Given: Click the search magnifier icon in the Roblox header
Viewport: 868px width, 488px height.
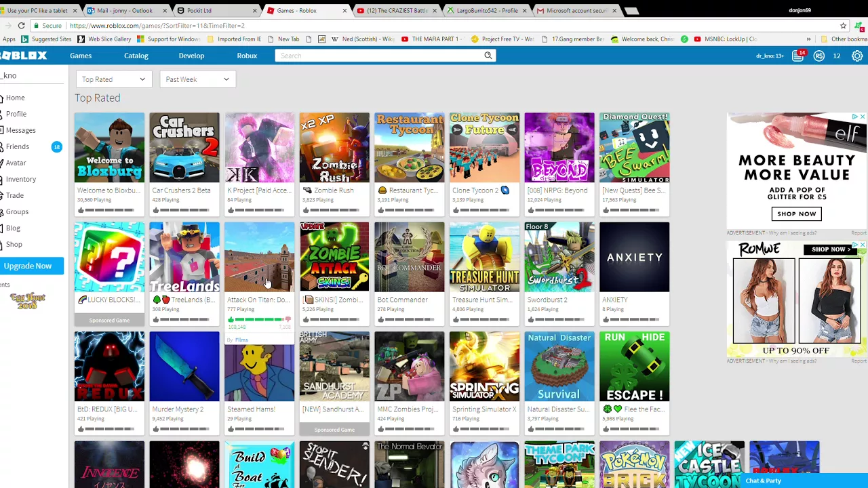Looking at the screenshot, I should [488, 56].
